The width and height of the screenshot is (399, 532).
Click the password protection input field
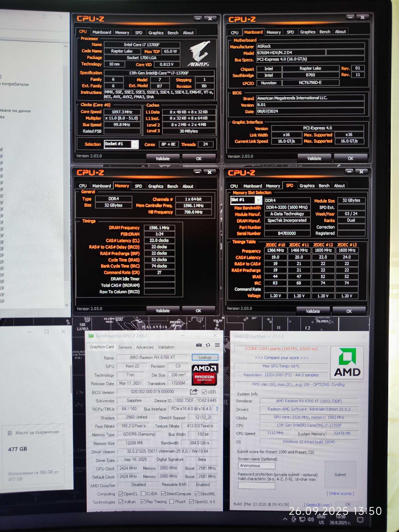click(257, 486)
